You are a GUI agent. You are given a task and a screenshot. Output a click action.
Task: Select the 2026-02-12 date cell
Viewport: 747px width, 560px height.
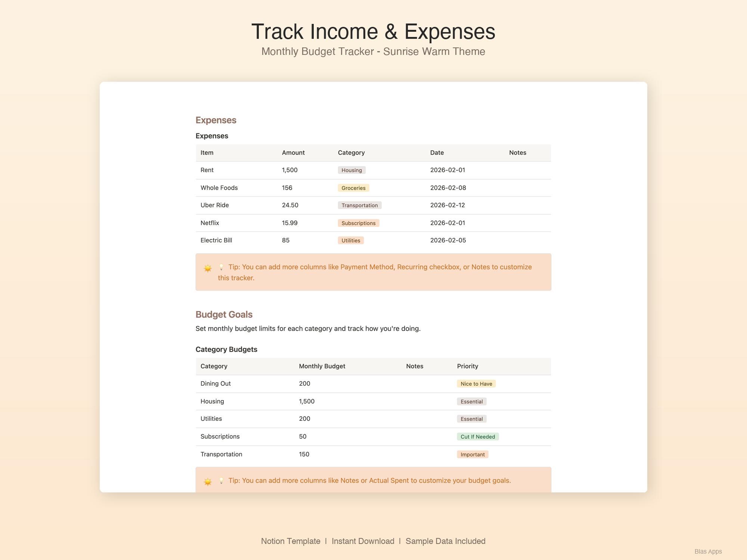coord(447,205)
